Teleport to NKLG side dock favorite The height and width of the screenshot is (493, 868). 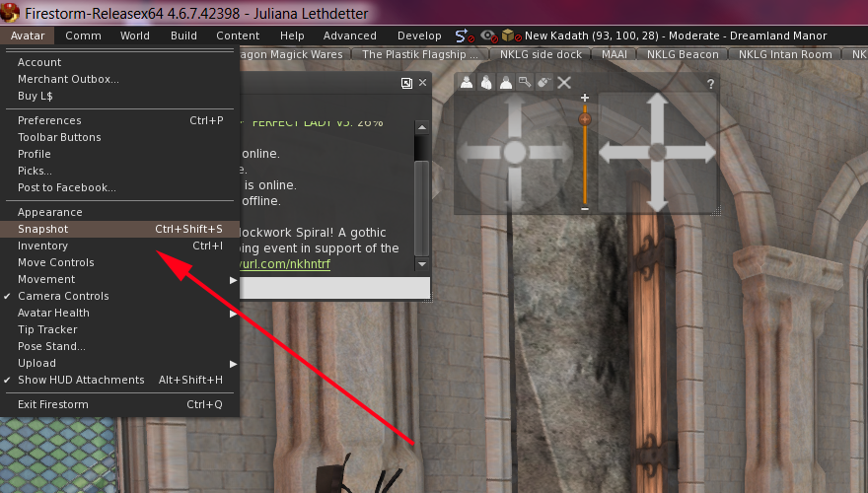pos(541,54)
